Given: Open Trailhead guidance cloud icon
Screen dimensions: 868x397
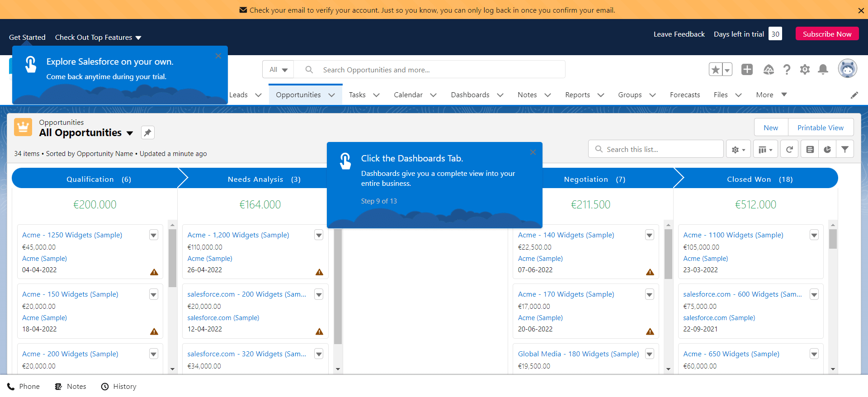Looking at the screenshot, I should (x=769, y=70).
